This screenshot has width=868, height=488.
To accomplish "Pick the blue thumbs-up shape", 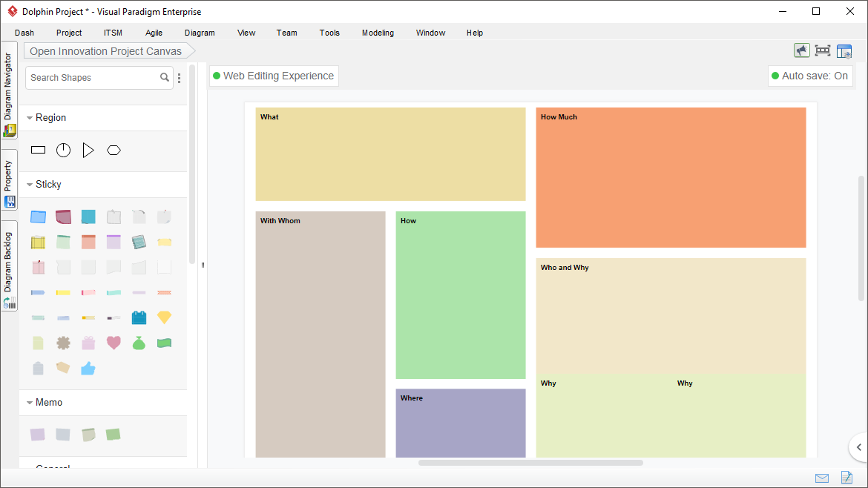I will [x=88, y=368].
